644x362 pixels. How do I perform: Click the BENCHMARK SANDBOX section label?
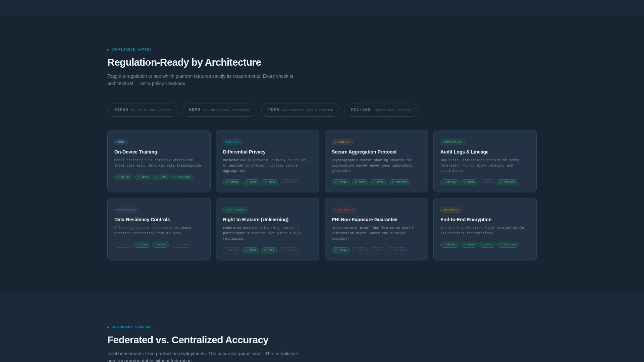pos(129,327)
